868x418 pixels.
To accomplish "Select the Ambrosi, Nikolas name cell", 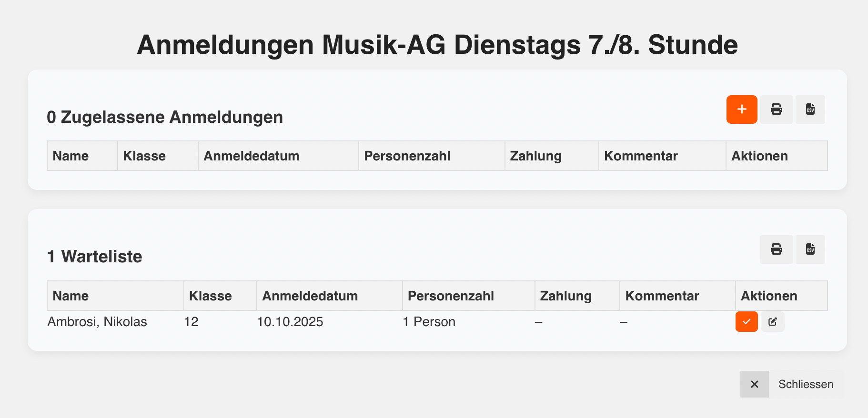I will pyautogui.click(x=97, y=322).
